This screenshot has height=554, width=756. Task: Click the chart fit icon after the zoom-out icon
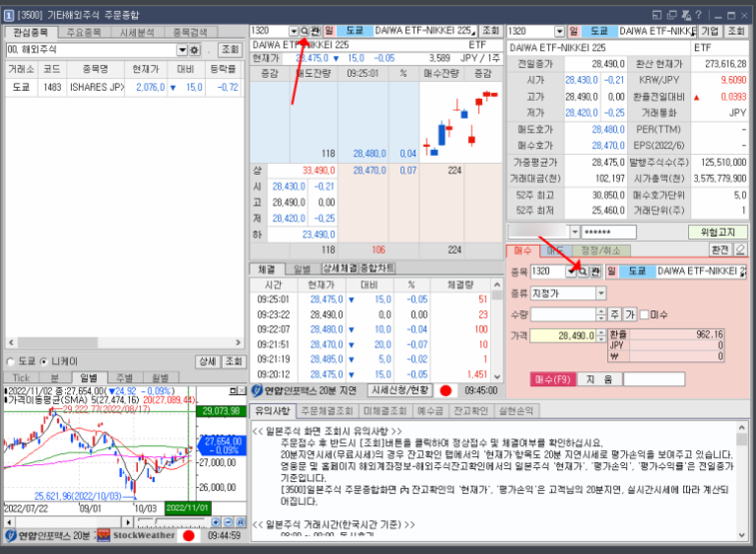point(240,522)
